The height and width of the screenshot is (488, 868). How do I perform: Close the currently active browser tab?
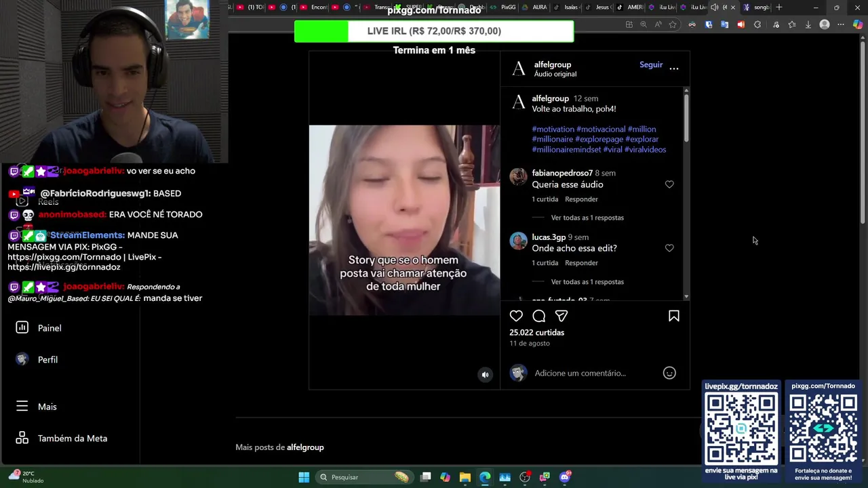[x=732, y=7]
